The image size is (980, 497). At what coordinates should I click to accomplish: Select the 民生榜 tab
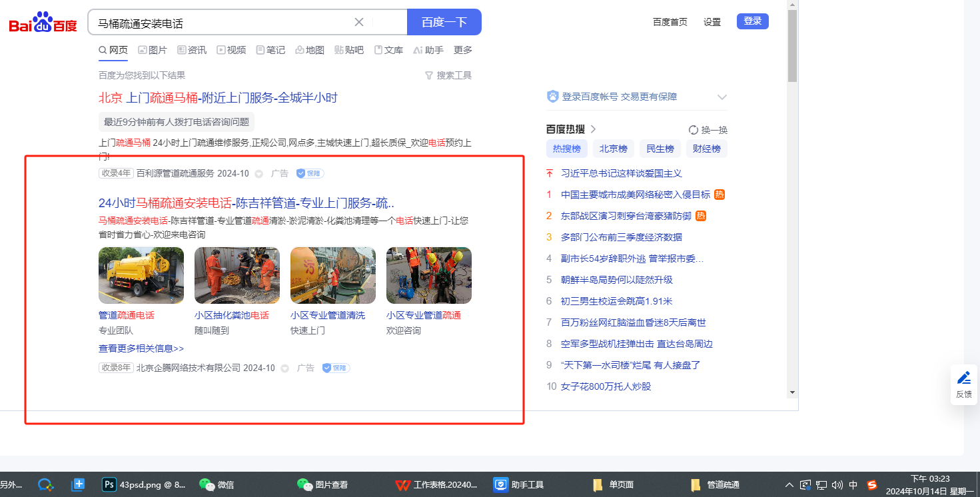click(x=660, y=149)
